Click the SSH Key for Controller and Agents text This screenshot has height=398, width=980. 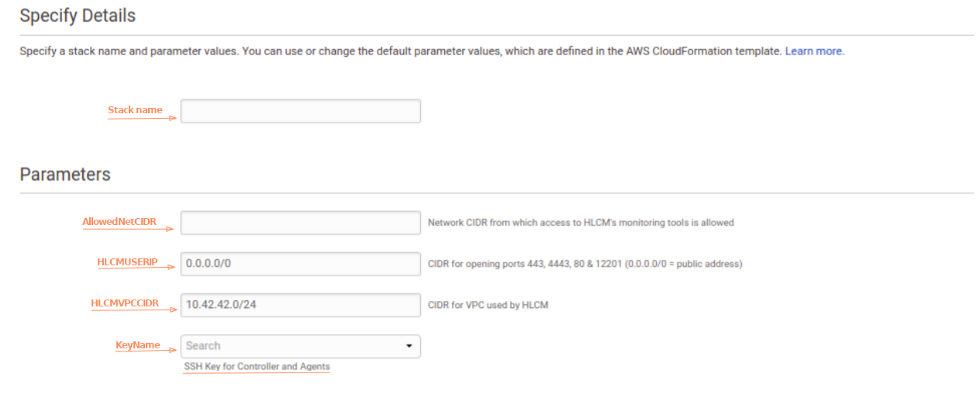point(257,366)
